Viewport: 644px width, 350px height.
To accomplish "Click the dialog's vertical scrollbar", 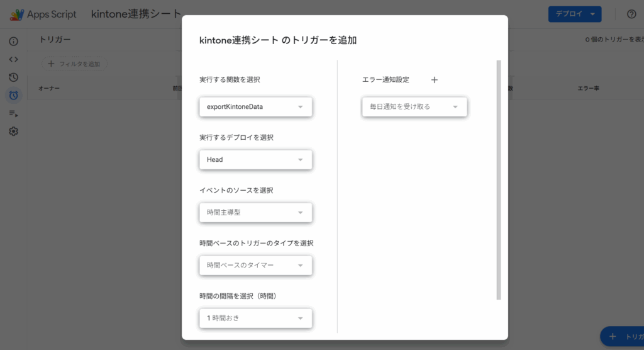I will click(499, 180).
